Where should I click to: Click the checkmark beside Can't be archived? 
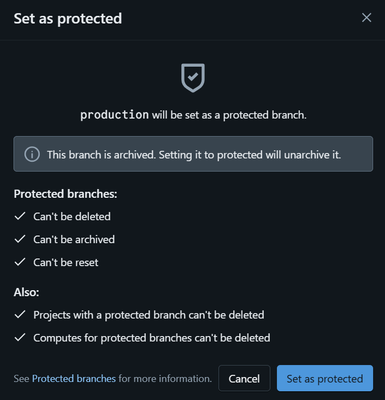click(20, 239)
